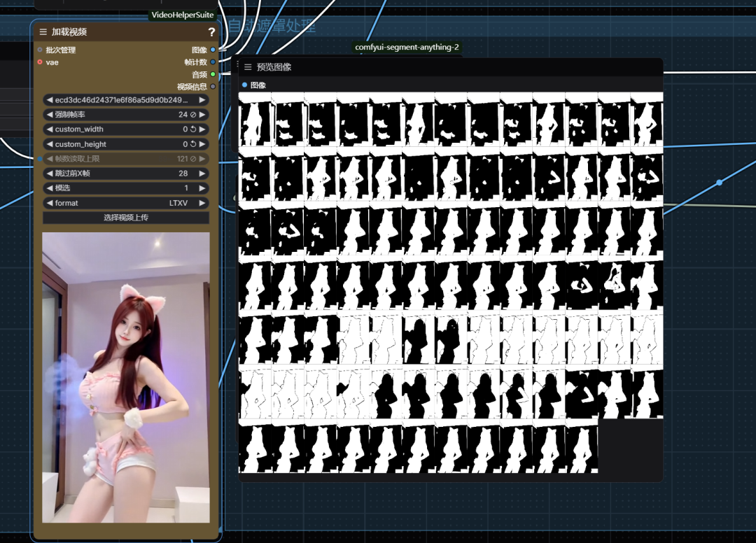
Task: Click the red vae input port
Action: [x=40, y=62]
